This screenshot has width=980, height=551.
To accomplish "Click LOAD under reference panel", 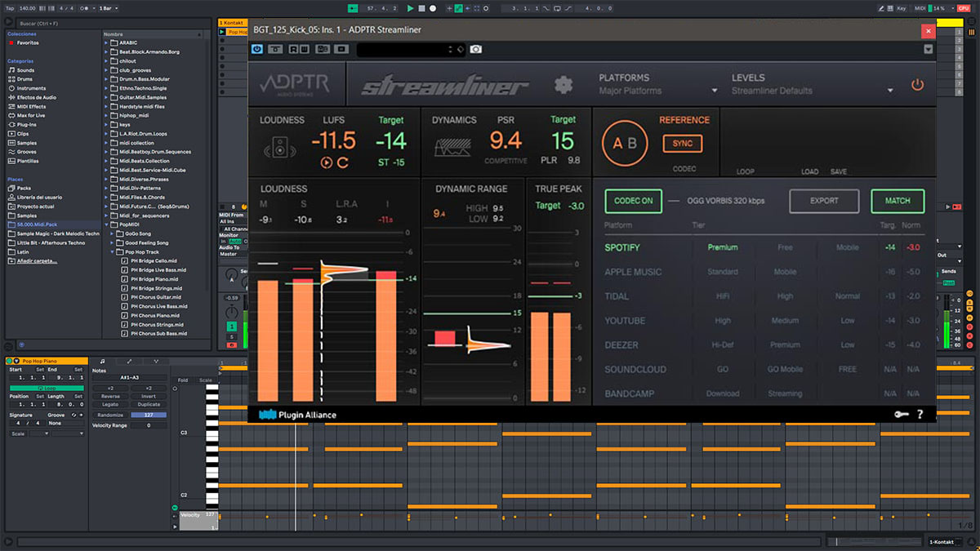I will click(809, 171).
